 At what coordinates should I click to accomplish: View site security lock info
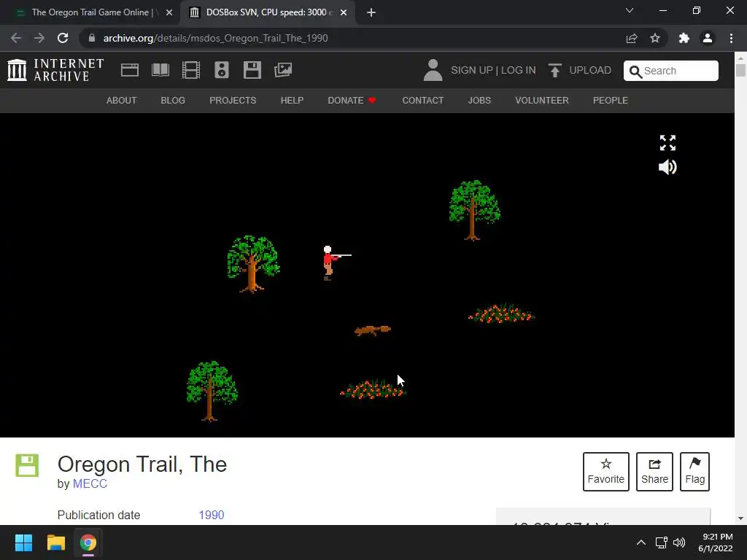(92, 38)
